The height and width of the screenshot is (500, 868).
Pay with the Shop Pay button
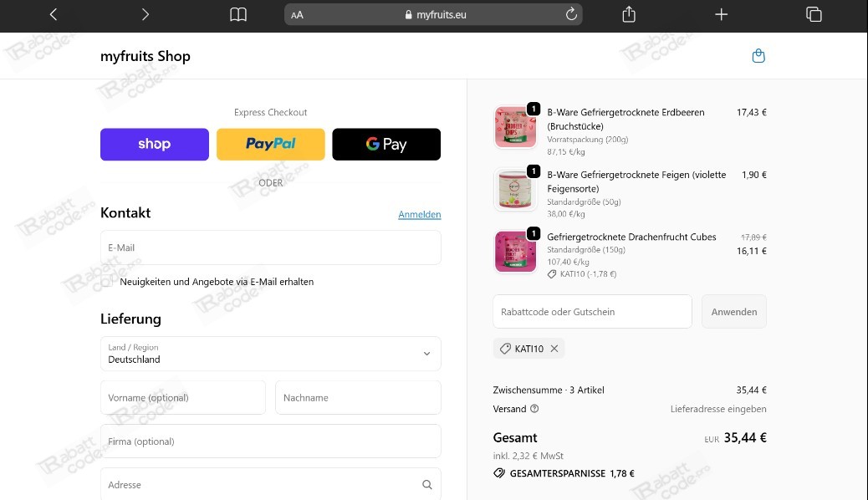155,144
